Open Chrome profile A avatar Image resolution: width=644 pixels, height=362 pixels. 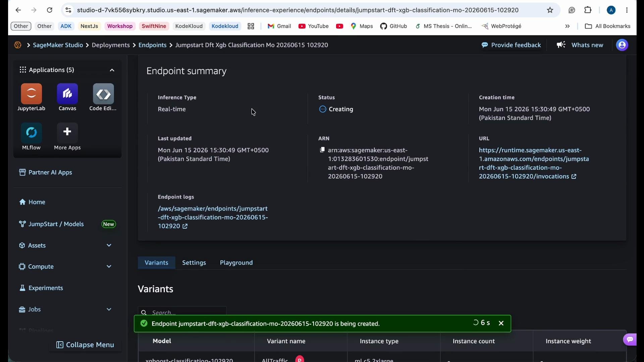coord(611,10)
